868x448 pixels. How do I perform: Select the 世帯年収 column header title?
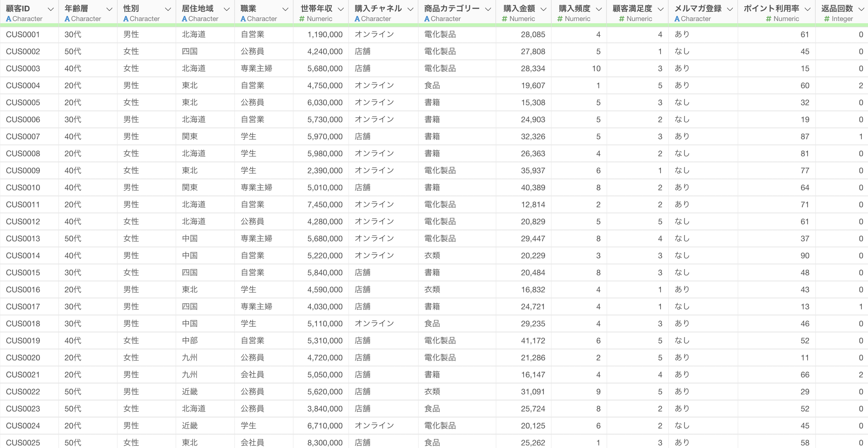click(316, 8)
